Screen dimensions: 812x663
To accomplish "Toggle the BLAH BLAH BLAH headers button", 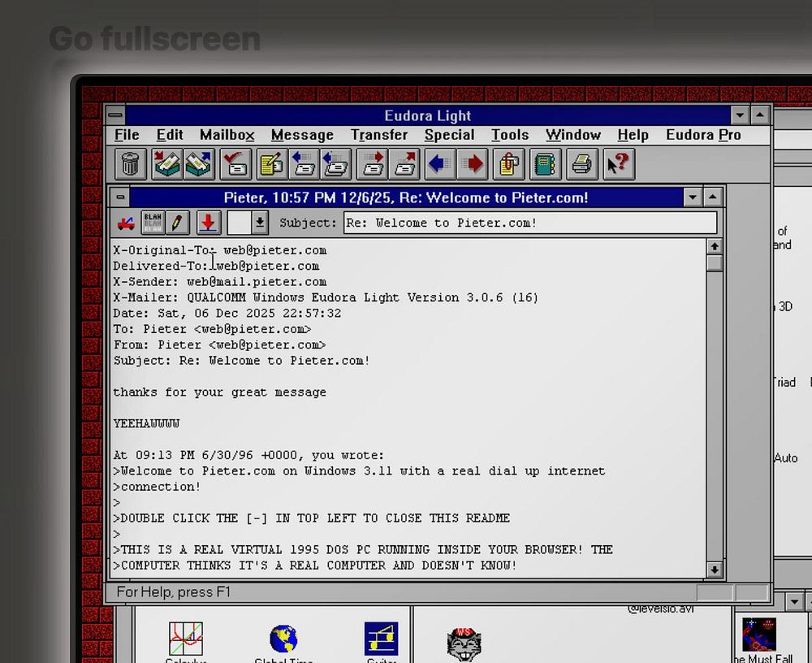I will click(x=153, y=223).
